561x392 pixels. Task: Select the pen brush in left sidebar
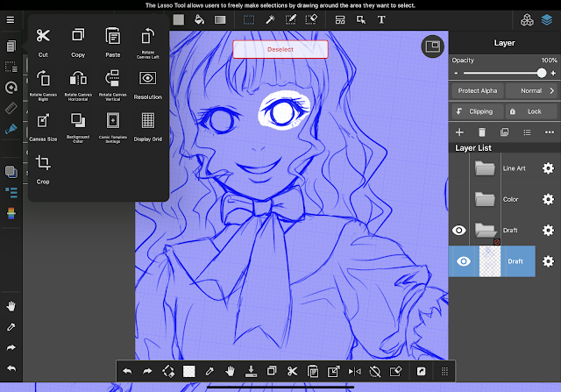point(11,129)
